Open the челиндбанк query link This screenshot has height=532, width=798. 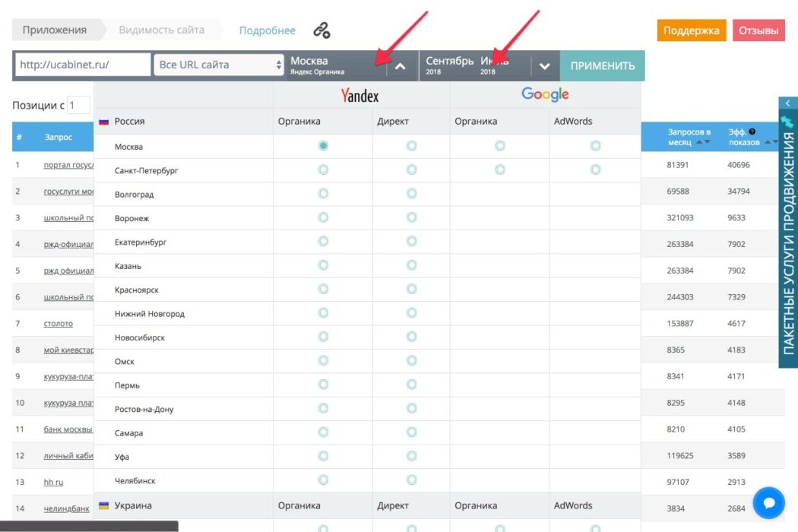tap(66, 508)
